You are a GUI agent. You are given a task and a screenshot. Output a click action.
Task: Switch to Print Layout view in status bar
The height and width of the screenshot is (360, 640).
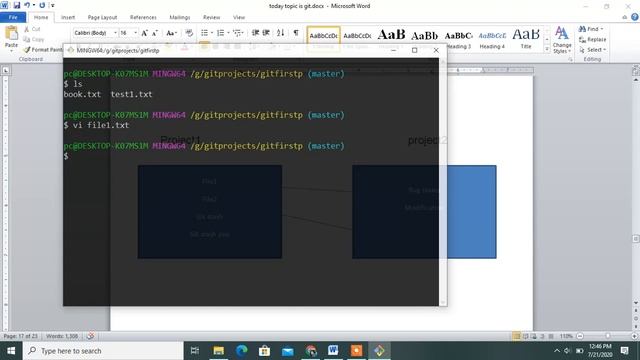tap(516, 336)
